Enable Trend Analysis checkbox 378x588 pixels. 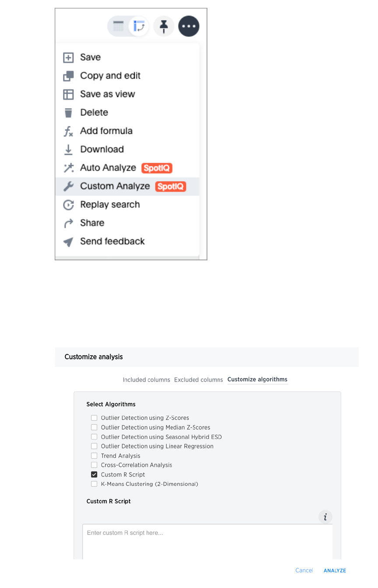coord(94,456)
